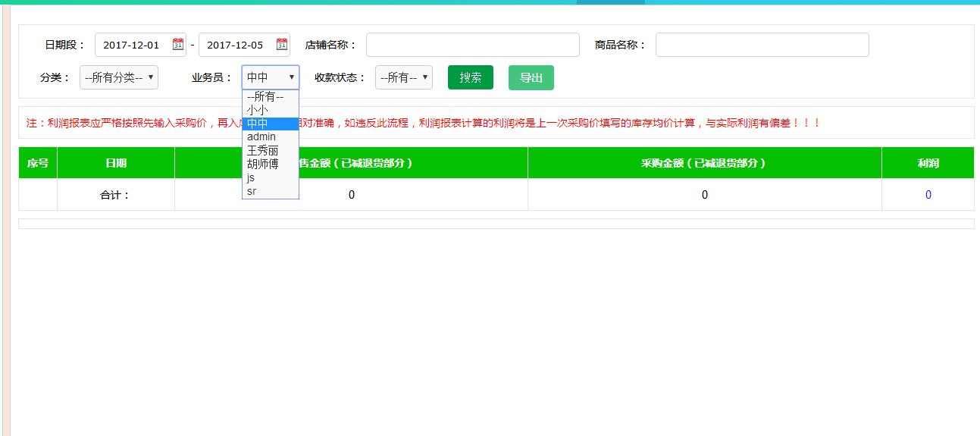Click the green 搜索 button
The height and width of the screenshot is (436, 980).
pyautogui.click(x=470, y=77)
